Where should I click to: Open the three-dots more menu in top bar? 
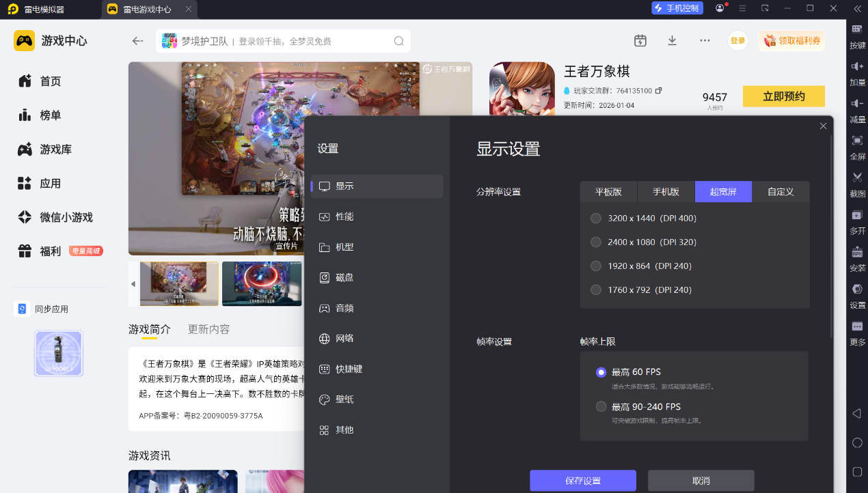tap(705, 40)
